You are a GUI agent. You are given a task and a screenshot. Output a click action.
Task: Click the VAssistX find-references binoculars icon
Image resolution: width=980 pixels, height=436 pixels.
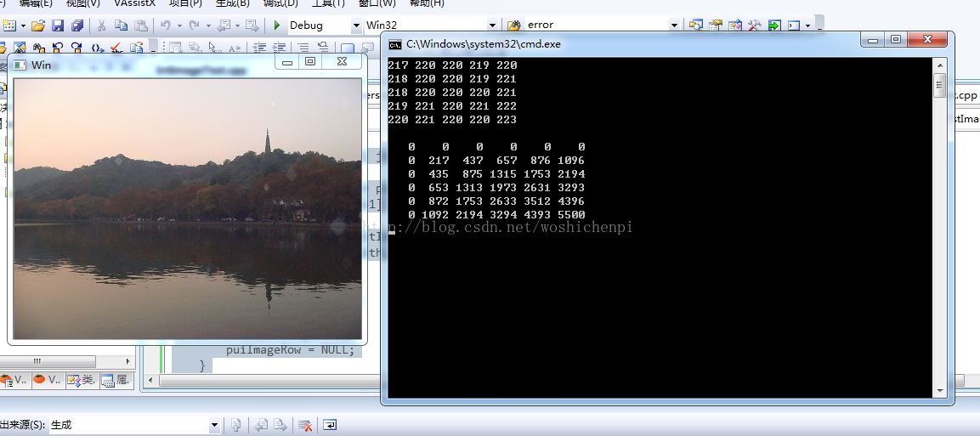coord(38,48)
